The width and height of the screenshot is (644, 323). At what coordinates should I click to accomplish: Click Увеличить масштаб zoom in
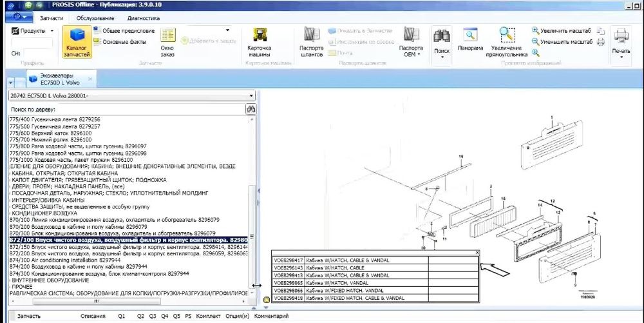pyautogui.click(x=562, y=31)
